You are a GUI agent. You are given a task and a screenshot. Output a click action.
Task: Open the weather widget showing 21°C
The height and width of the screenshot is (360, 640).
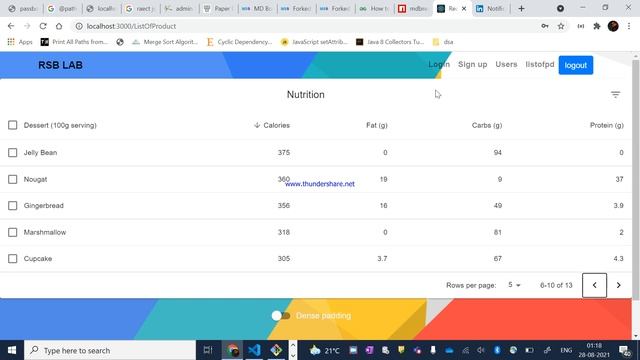[324, 350]
